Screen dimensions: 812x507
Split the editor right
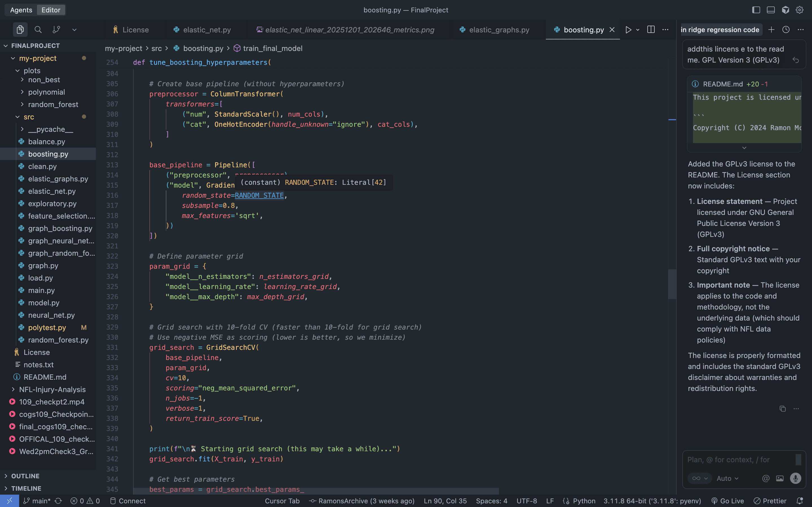click(x=651, y=30)
